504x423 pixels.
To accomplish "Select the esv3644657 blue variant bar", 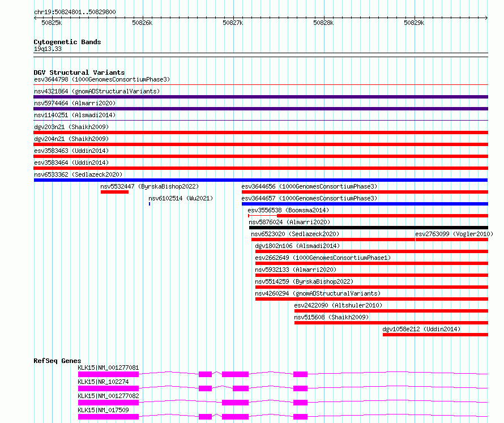I will click(365, 204).
